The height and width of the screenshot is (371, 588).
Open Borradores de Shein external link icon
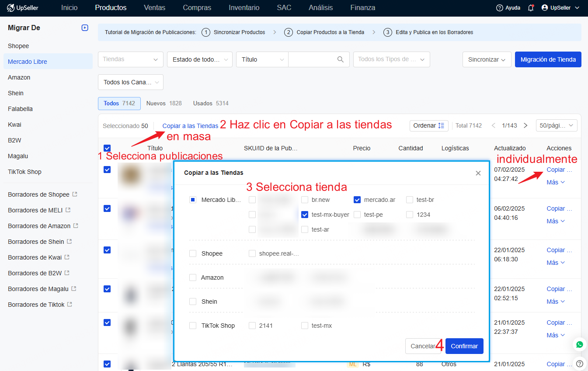69,241
